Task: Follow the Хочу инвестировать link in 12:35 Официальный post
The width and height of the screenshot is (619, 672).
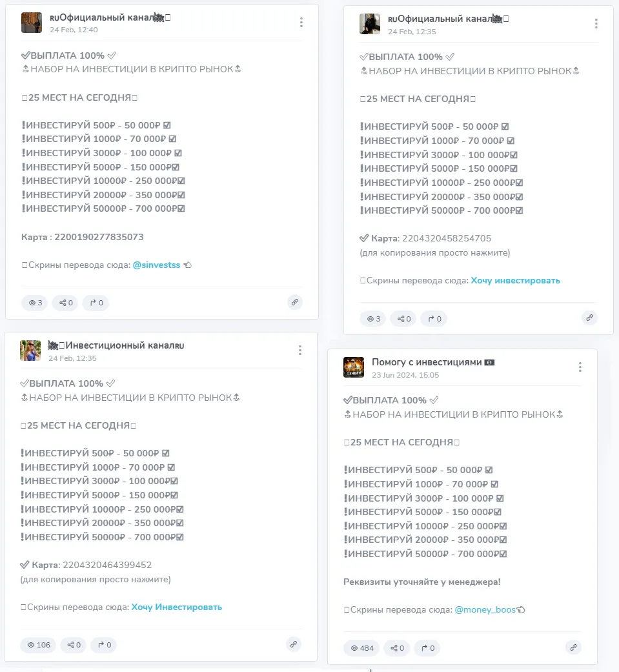Action: 515,280
